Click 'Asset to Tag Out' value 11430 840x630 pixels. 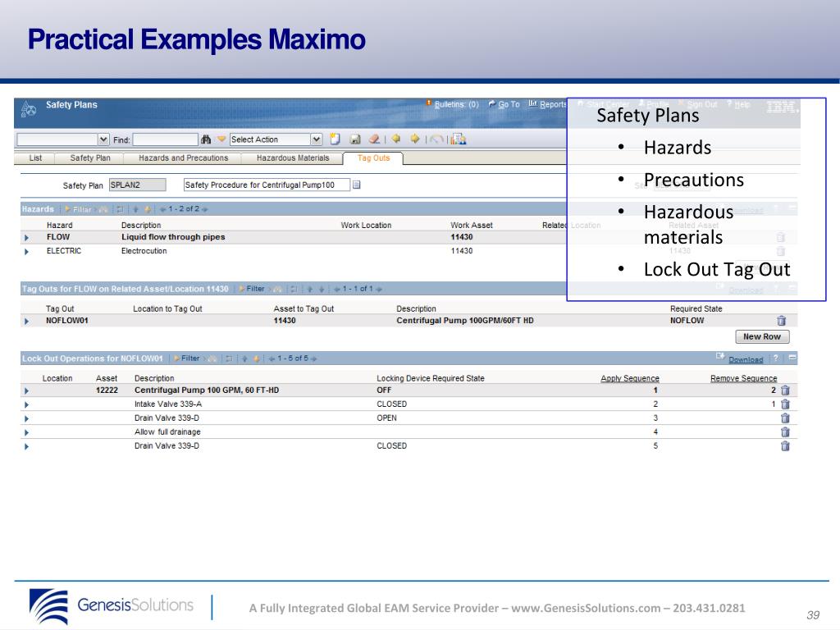[285, 321]
